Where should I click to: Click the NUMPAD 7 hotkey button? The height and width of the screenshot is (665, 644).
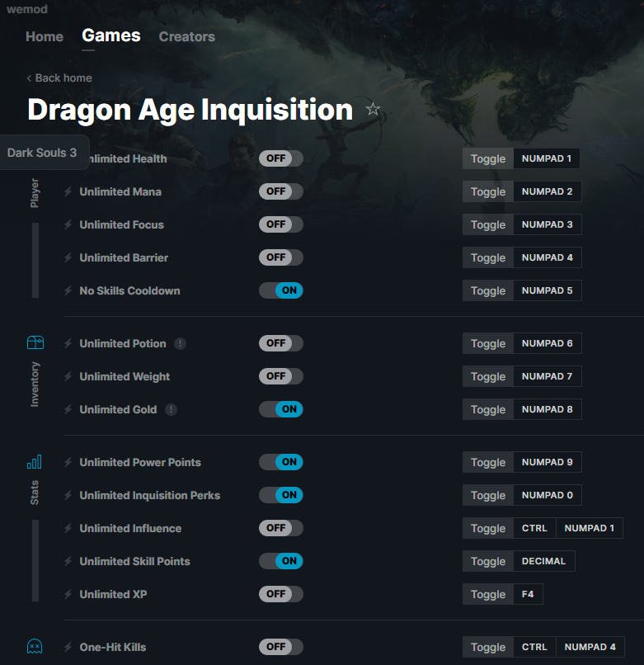pyautogui.click(x=548, y=376)
